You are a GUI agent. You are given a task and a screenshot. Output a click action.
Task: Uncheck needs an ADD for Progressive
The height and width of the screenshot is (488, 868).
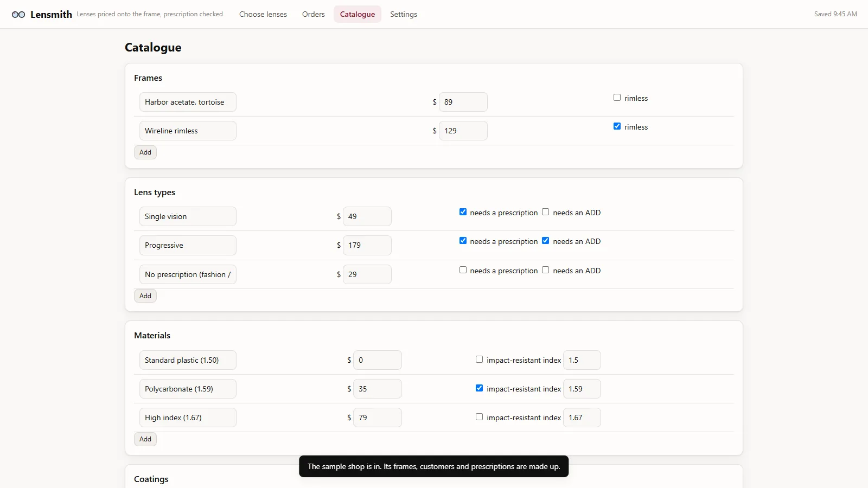546,241
